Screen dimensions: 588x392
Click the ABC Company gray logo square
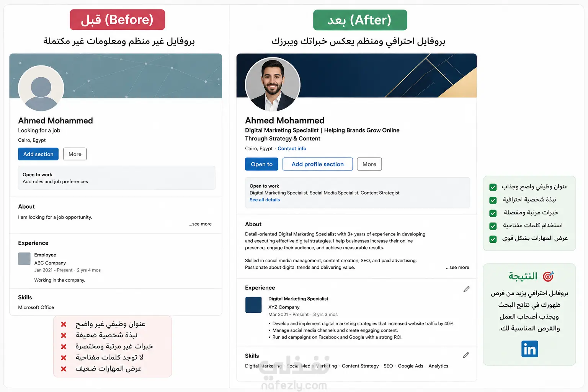[x=24, y=259]
